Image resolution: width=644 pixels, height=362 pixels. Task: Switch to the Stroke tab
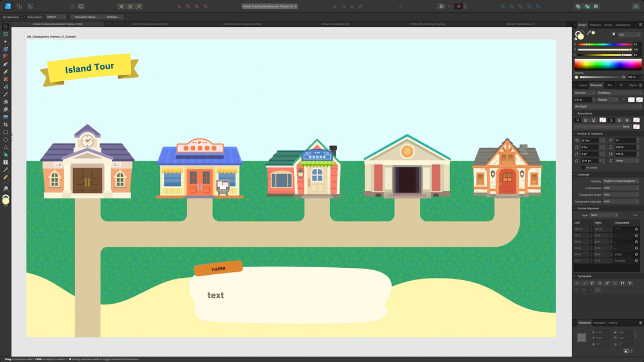pos(608,25)
